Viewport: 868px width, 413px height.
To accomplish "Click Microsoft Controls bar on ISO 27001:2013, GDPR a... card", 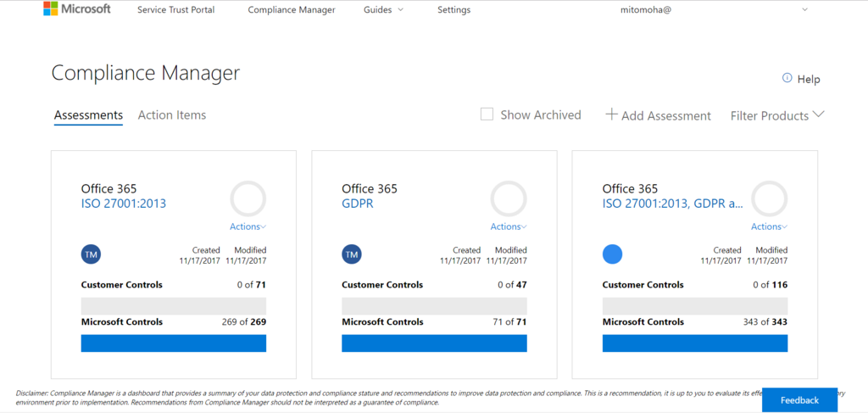I will [695, 343].
